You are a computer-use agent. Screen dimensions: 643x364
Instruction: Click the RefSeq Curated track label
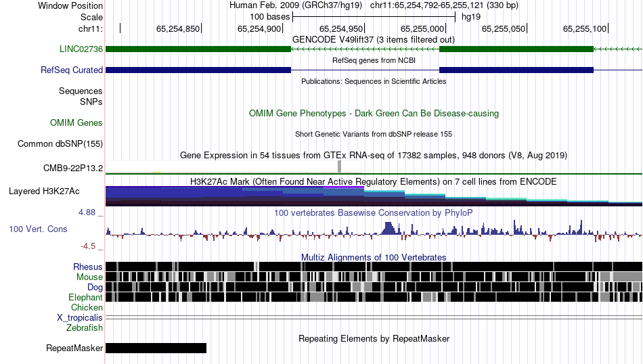[x=71, y=70]
